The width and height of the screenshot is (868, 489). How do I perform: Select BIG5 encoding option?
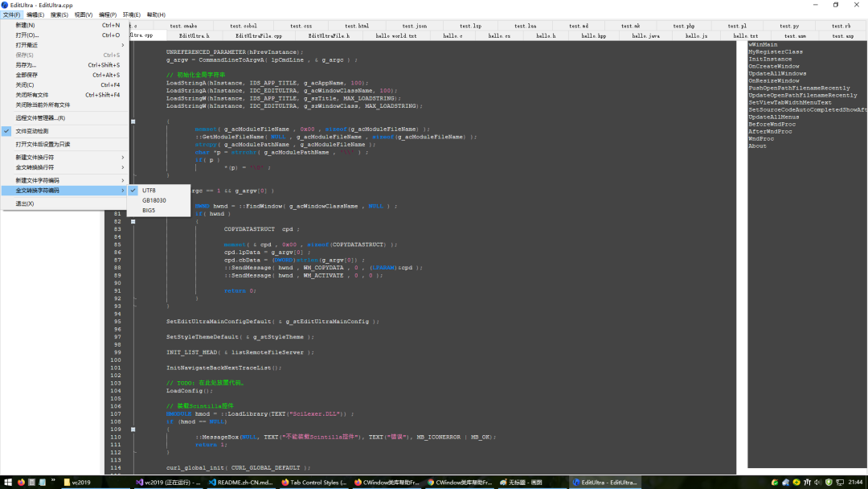tap(159, 211)
